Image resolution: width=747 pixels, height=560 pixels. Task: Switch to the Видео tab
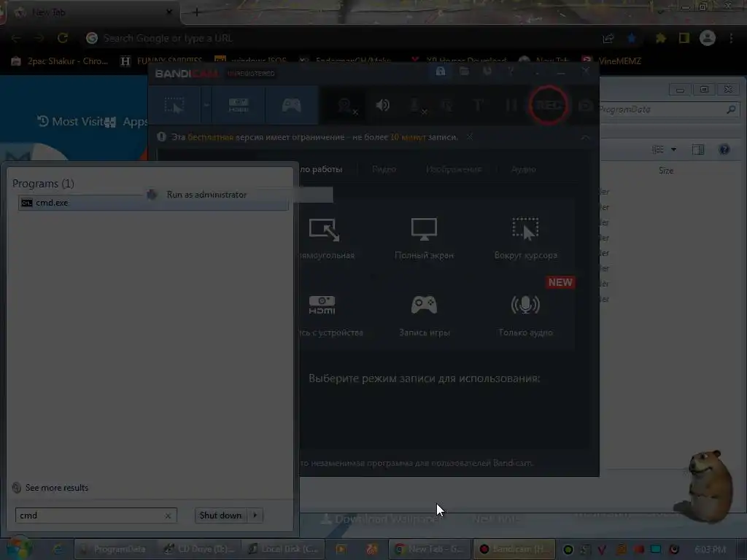384,169
